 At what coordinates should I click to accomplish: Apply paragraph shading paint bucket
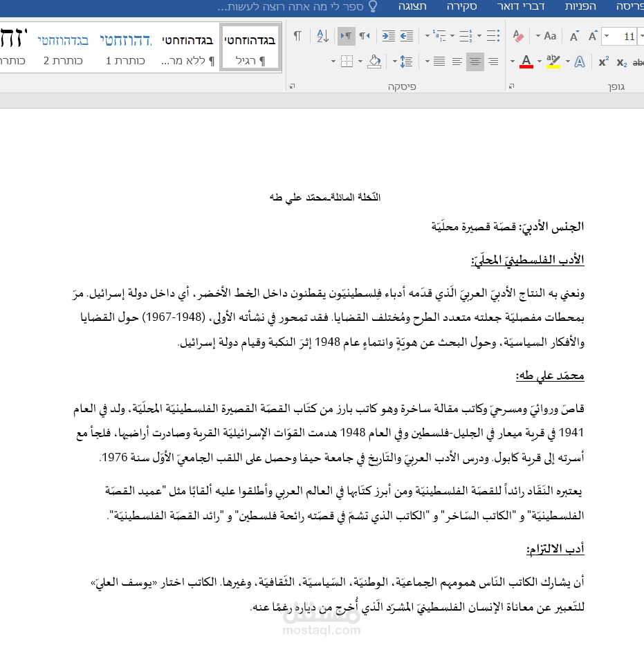tap(374, 62)
